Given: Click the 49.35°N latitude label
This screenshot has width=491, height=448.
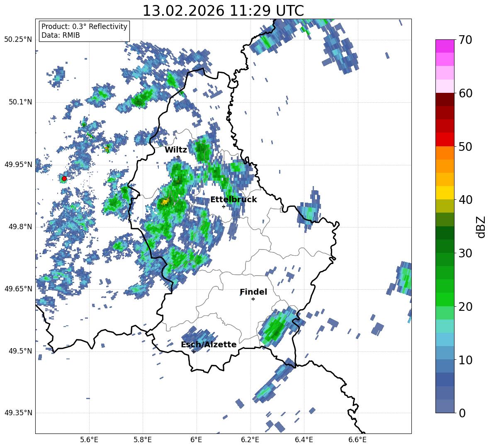Looking at the screenshot, I should tap(18, 413).
